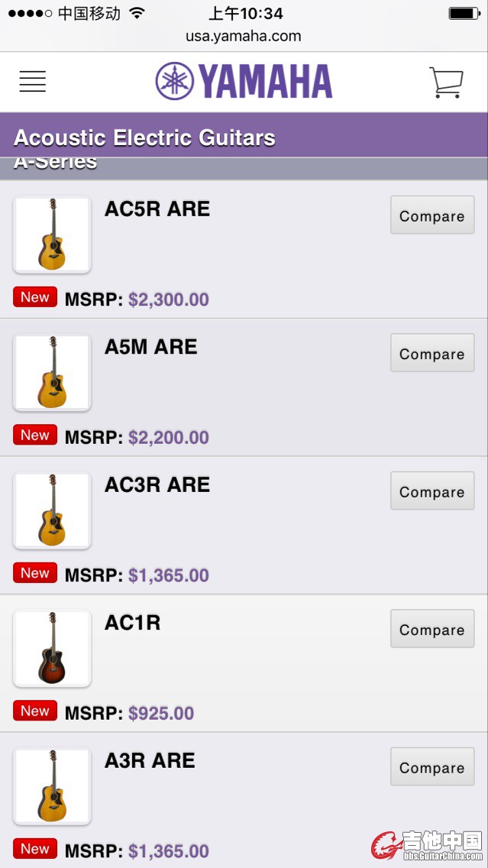Open the A5M ARE guitar thumbnail
The width and height of the screenshot is (488, 868).
click(x=52, y=373)
